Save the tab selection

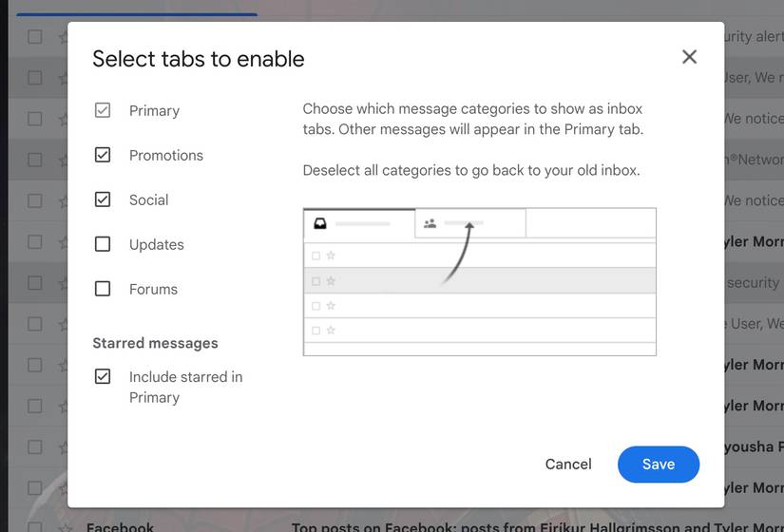pos(659,465)
